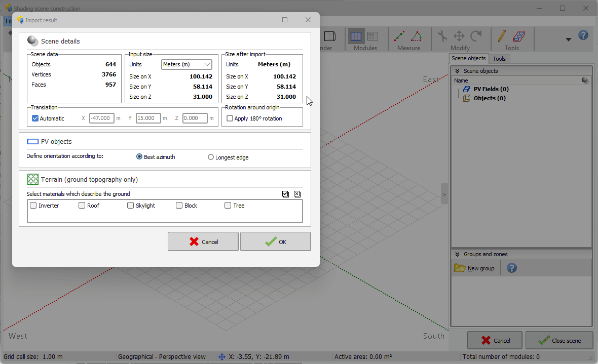Disable Automatic translation
The width and height of the screenshot is (598, 364).
pyautogui.click(x=34, y=118)
